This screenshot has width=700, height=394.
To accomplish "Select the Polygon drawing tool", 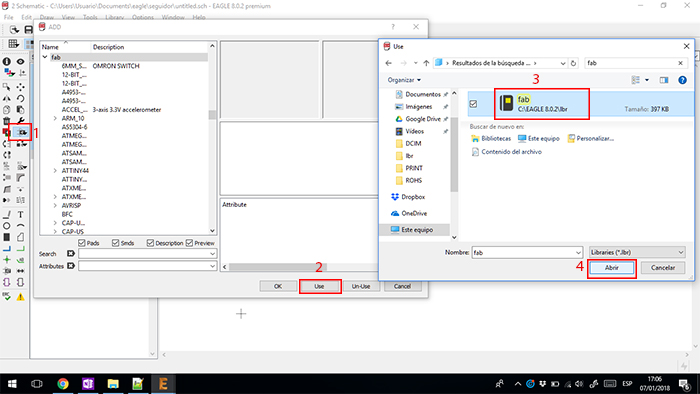I will pos(21,237).
